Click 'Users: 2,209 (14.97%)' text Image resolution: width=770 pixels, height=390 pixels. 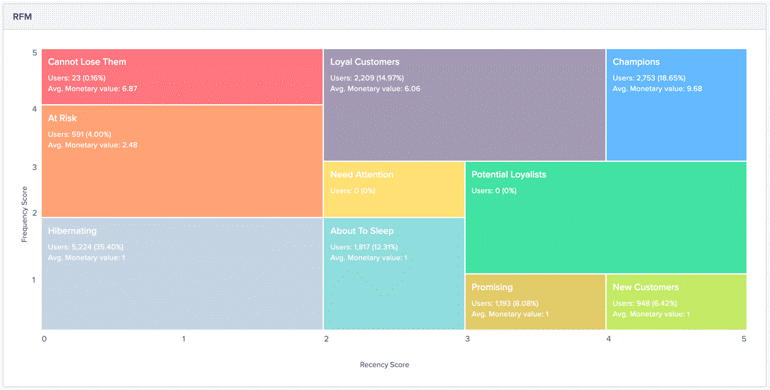367,78
